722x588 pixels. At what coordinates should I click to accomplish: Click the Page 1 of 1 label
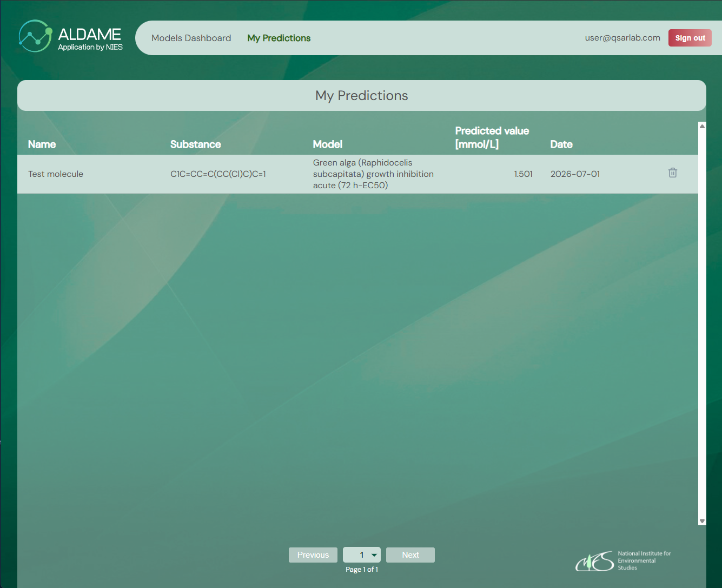pyautogui.click(x=362, y=570)
